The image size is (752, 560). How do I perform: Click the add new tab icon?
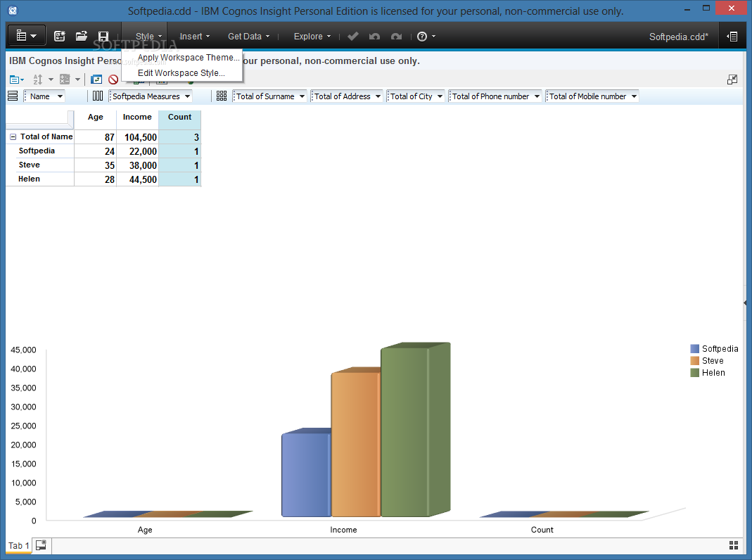pos(42,545)
